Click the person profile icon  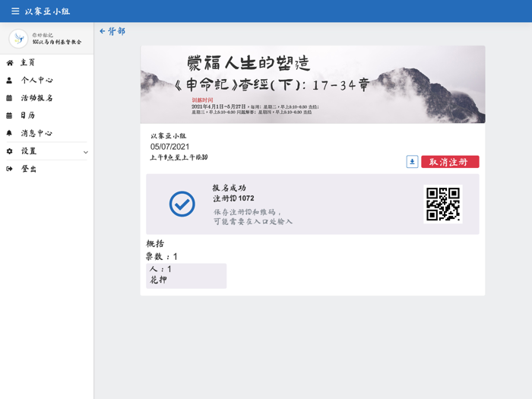9,81
